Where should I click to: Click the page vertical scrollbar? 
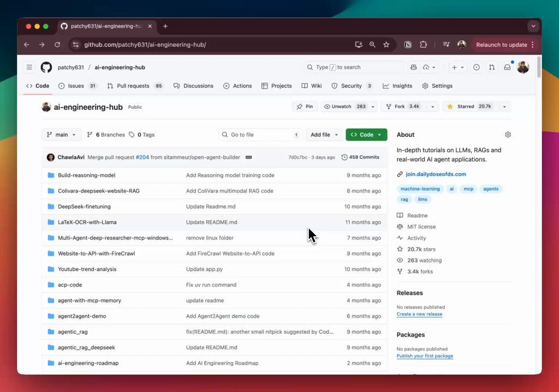click(538, 68)
